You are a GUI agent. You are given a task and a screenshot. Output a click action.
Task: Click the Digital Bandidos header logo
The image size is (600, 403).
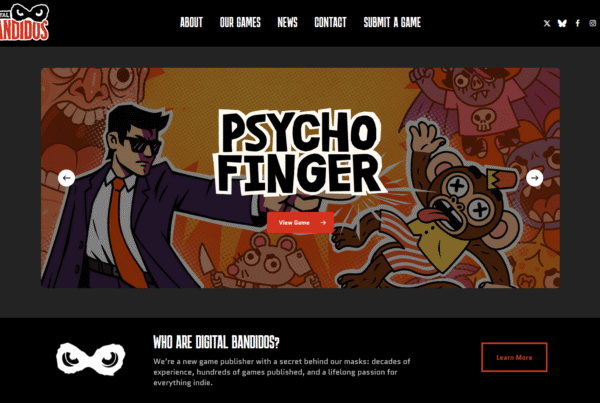coord(24,22)
